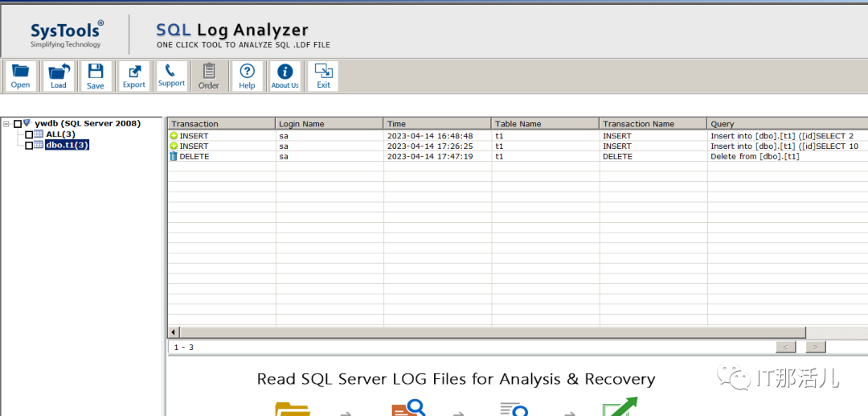The width and height of the screenshot is (868, 416).
Task: Click the table icon beside dbo.t1(3)
Action: pos(39,145)
